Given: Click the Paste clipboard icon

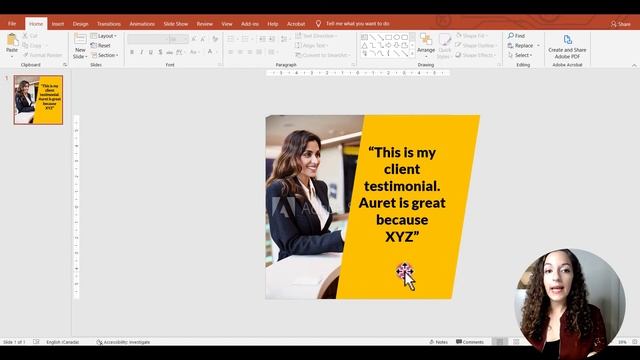Looking at the screenshot, I should (12, 40).
